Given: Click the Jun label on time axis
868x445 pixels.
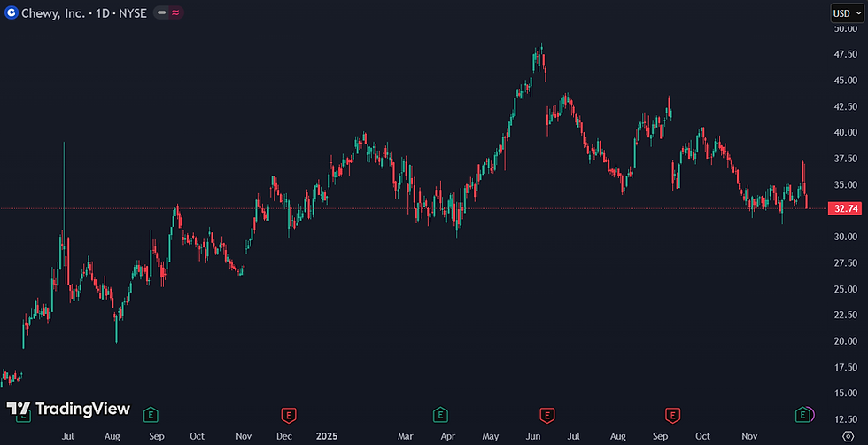Looking at the screenshot, I should tap(533, 436).
